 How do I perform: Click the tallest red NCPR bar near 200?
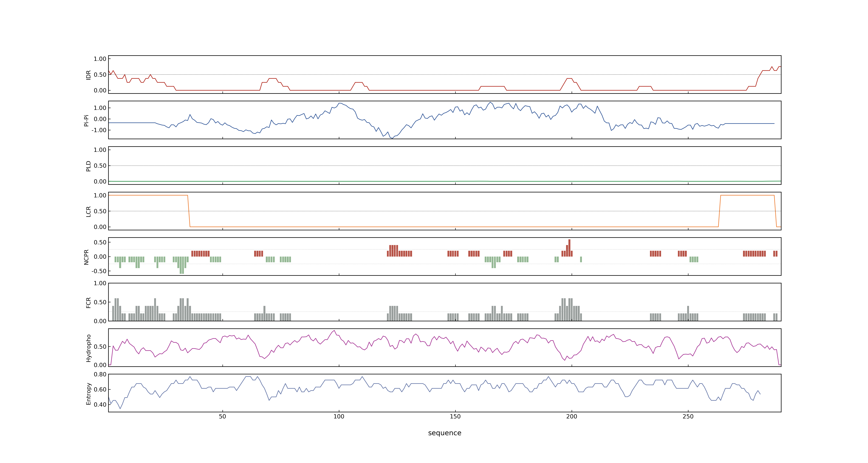(569, 248)
